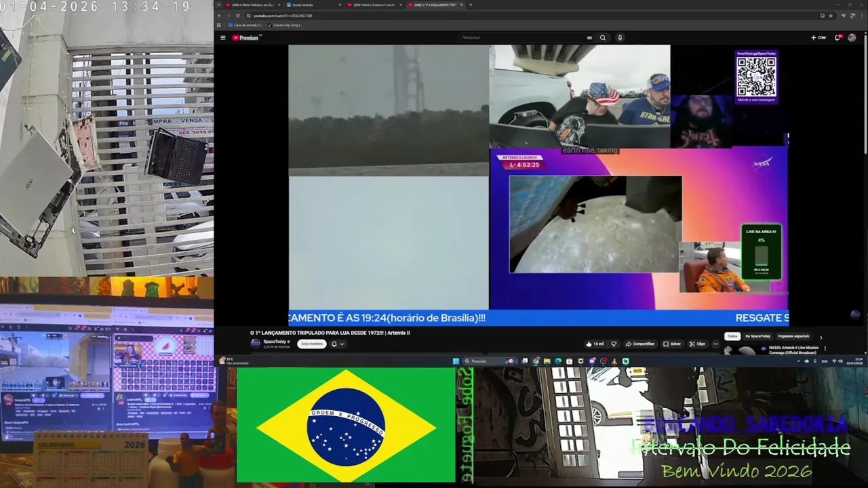
Task: Open Microsoft Store from the taskbar
Action: 569,361
